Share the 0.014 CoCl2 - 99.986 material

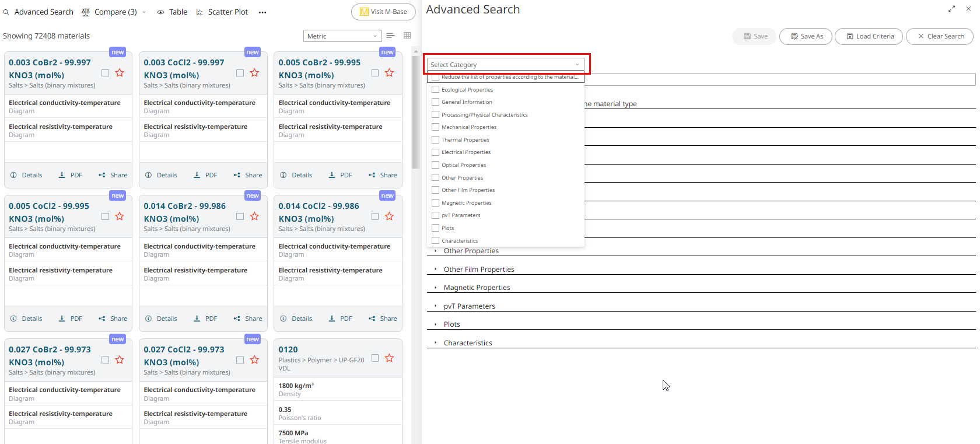pyautogui.click(x=383, y=319)
